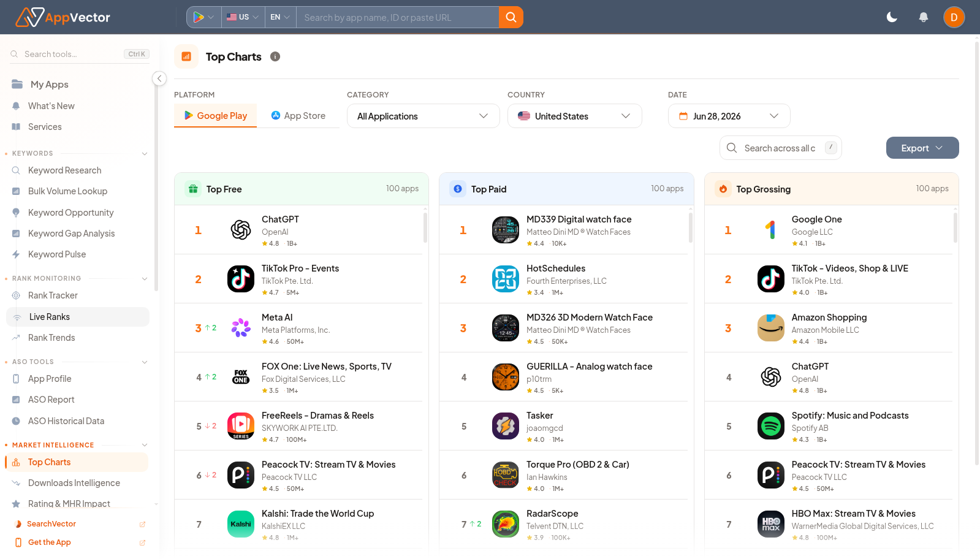Image resolution: width=980 pixels, height=559 pixels.
Task: Open FOX One app icon
Action: tap(241, 377)
